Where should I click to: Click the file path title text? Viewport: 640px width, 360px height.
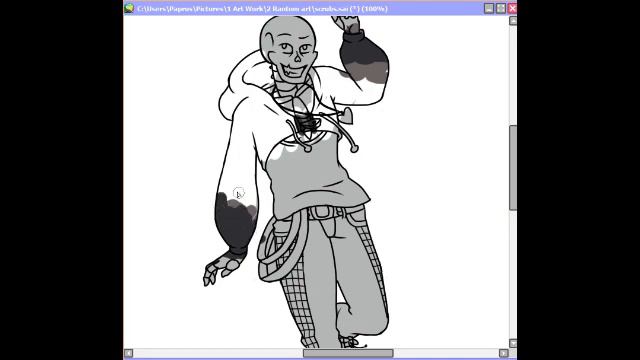click(262, 9)
